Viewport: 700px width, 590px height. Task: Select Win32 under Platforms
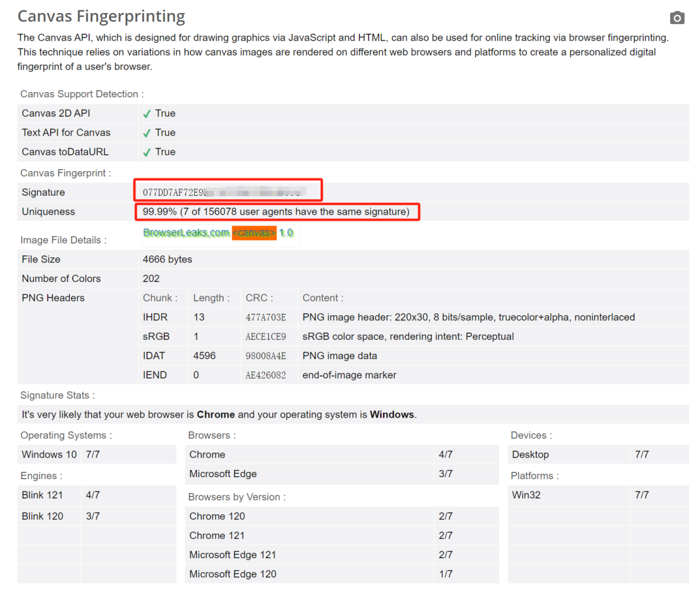click(526, 495)
